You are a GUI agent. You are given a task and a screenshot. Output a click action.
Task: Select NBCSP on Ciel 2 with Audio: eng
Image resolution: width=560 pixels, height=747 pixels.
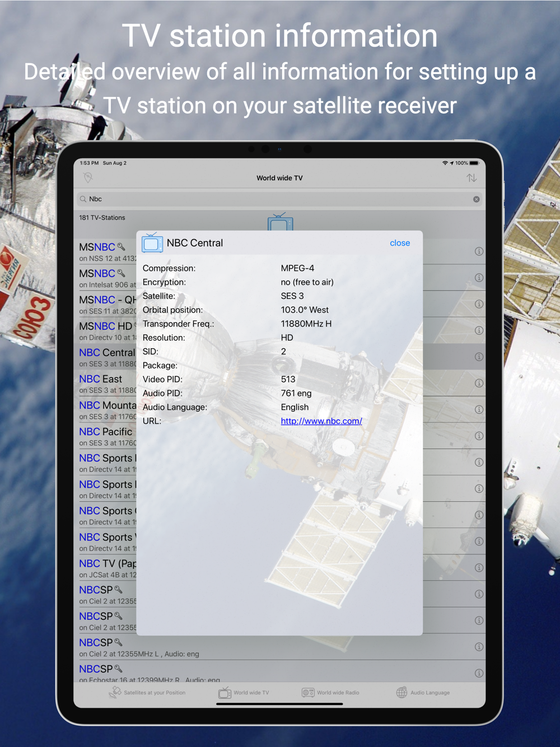click(x=279, y=647)
